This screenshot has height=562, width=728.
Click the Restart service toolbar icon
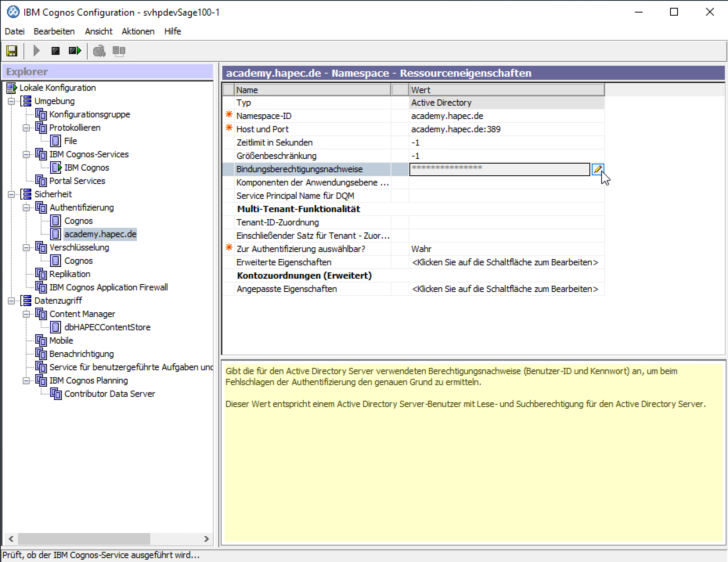[74, 51]
